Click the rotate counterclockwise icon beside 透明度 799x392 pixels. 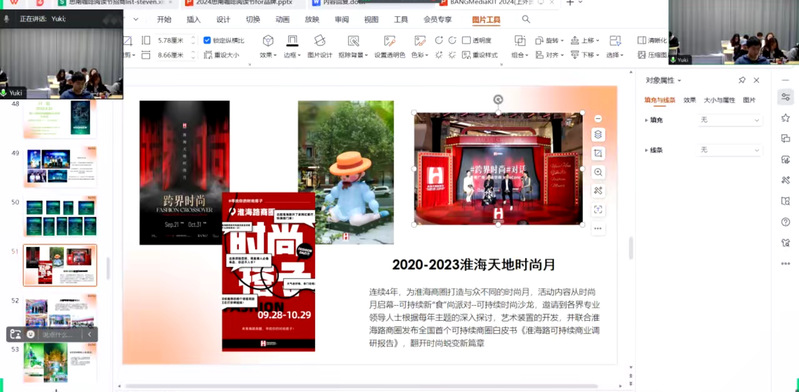tap(439, 40)
